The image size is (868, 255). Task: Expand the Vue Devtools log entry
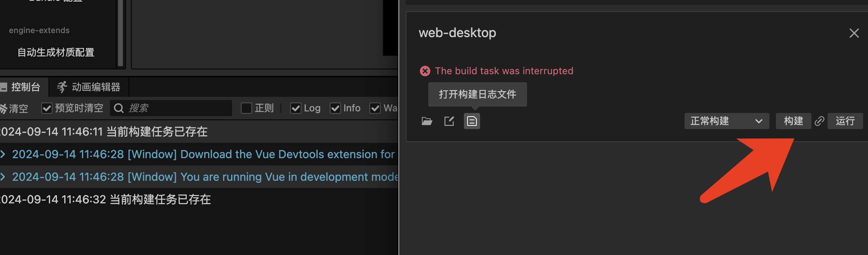(x=3, y=154)
